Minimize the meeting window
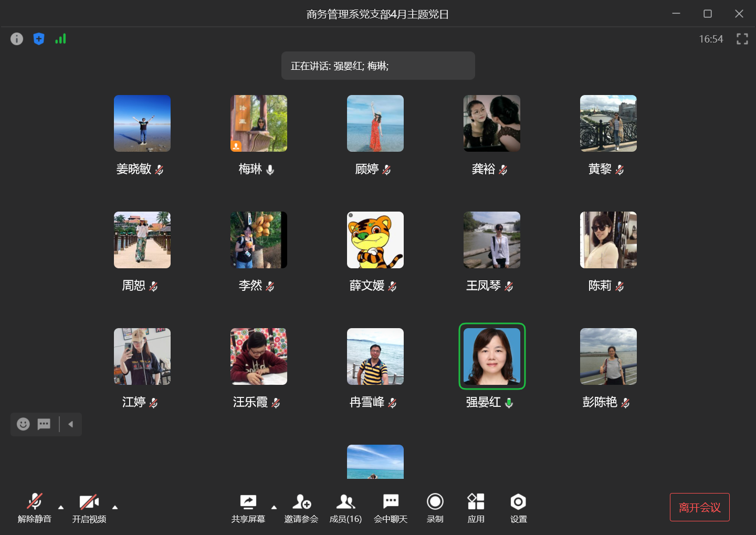The height and width of the screenshot is (535, 756). coord(676,14)
